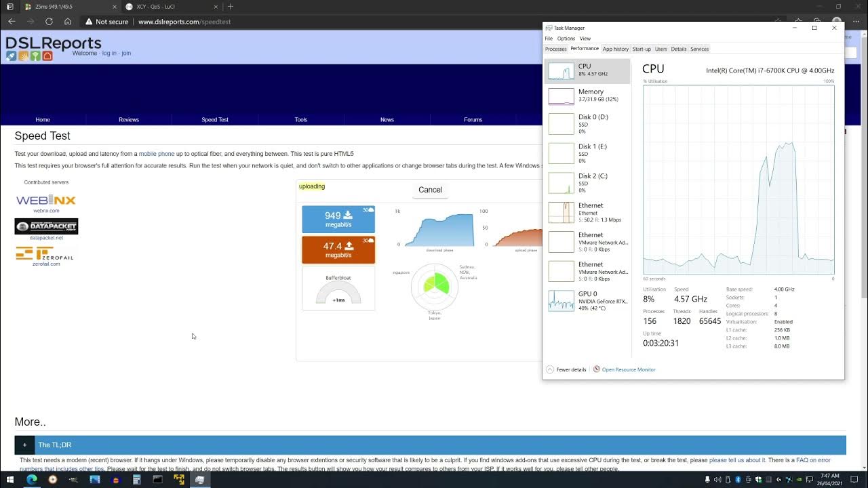Open a new browser tab
This screenshot has height=488, width=868.
click(231, 7)
